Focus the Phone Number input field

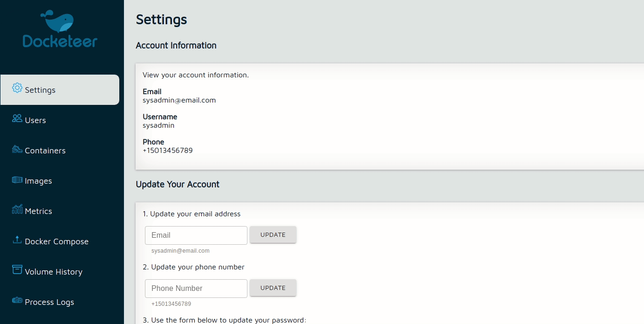[196, 289]
